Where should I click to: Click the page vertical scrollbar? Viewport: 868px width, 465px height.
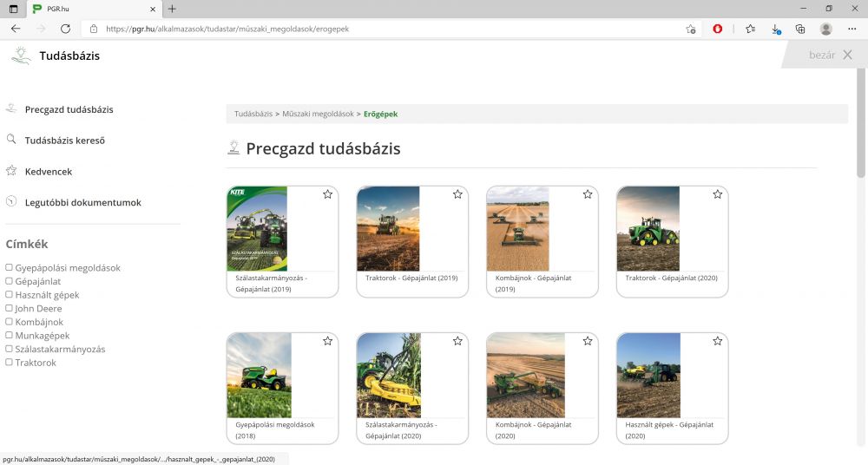click(860, 123)
